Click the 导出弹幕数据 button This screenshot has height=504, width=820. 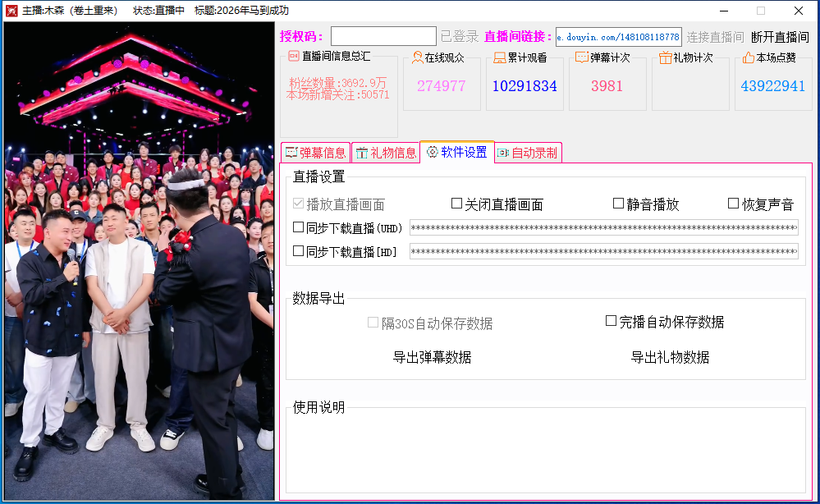click(x=432, y=357)
